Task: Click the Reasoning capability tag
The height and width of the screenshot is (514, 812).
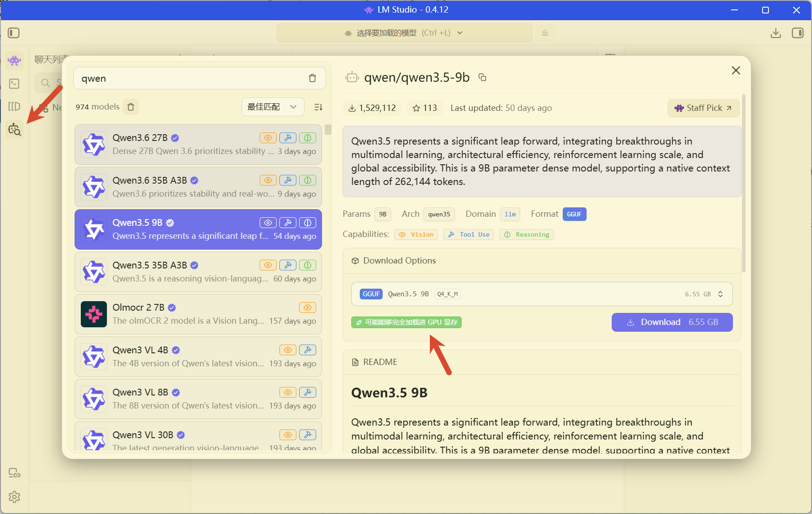Action: [x=526, y=234]
